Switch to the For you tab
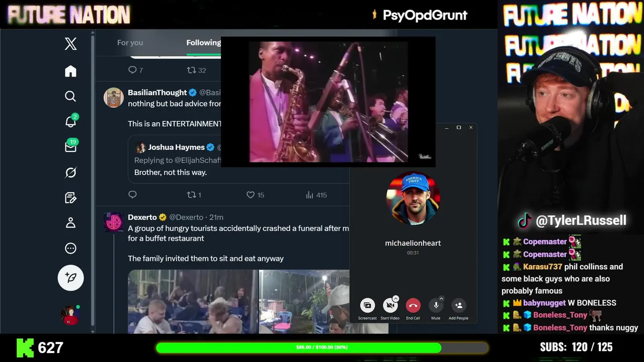 (130, 43)
